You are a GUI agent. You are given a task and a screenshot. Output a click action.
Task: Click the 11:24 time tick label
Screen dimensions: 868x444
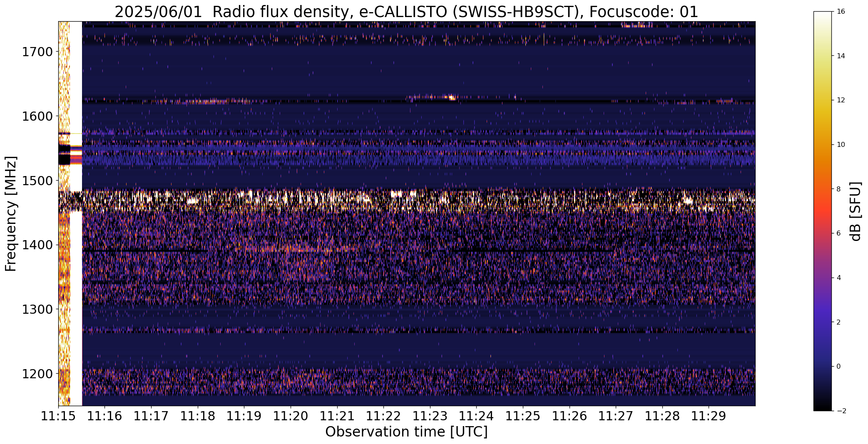click(x=477, y=416)
